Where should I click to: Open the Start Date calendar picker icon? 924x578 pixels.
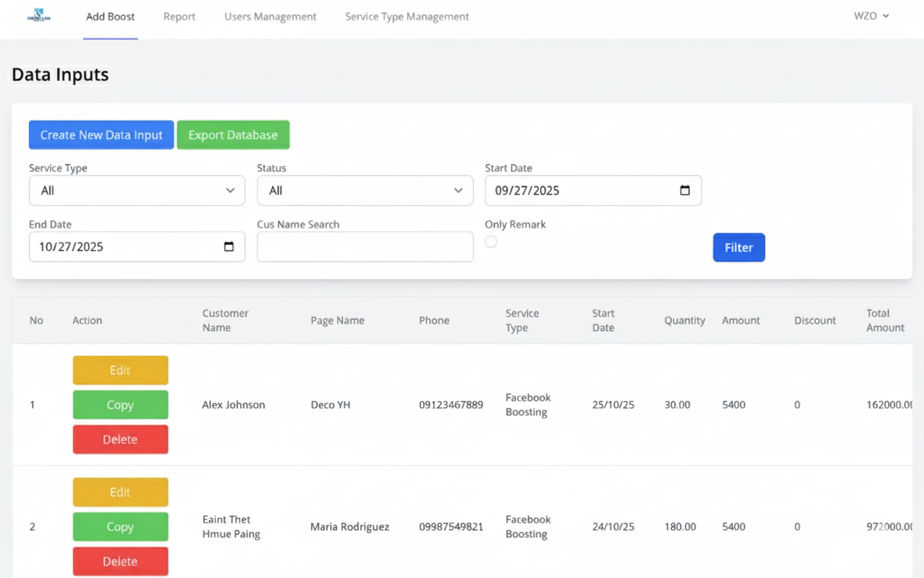(x=685, y=191)
